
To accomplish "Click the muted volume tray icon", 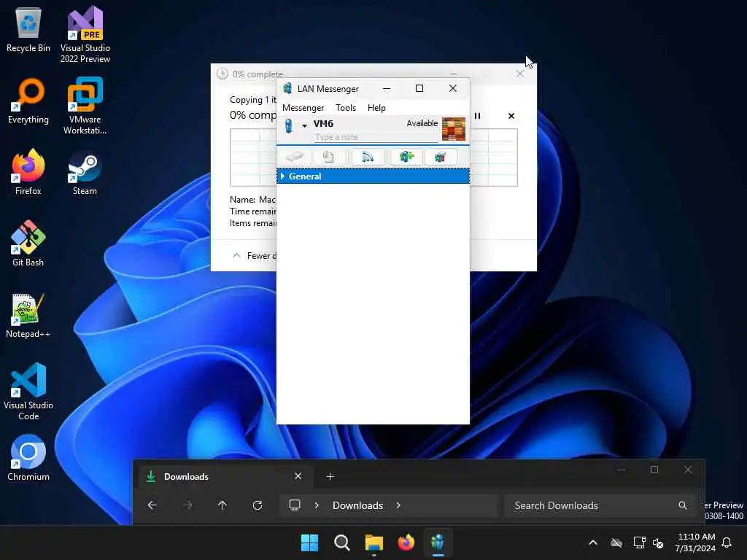I will pos(658,542).
